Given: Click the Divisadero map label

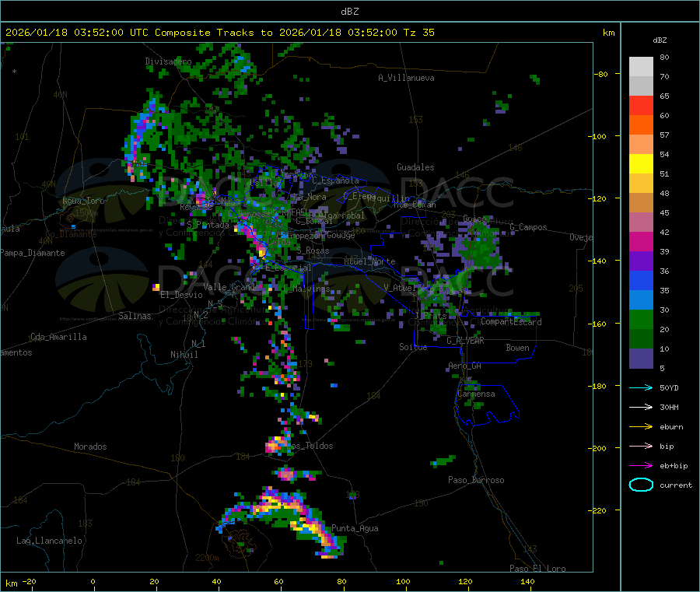Looking at the screenshot, I should [168, 61].
